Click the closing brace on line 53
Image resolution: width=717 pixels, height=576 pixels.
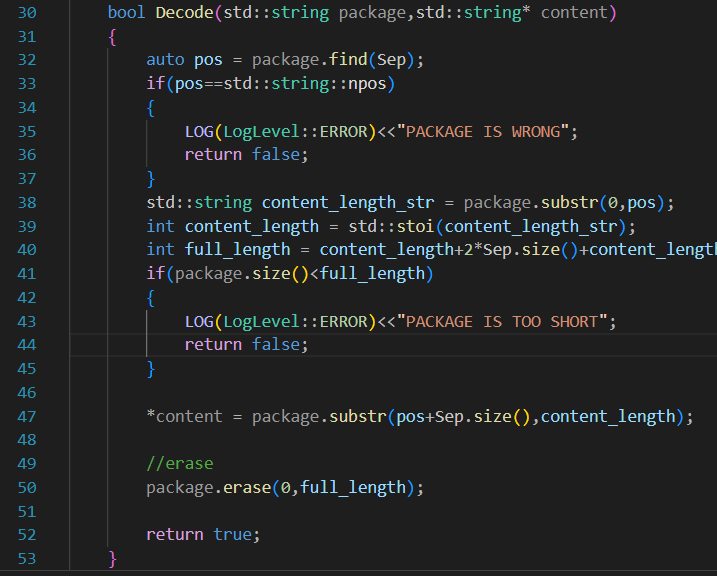click(x=112, y=559)
